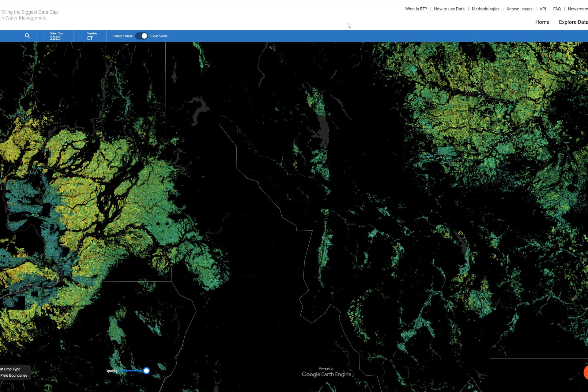Click the orange circular button at right edge
This screenshot has height=392, width=588.
[586, 372]
